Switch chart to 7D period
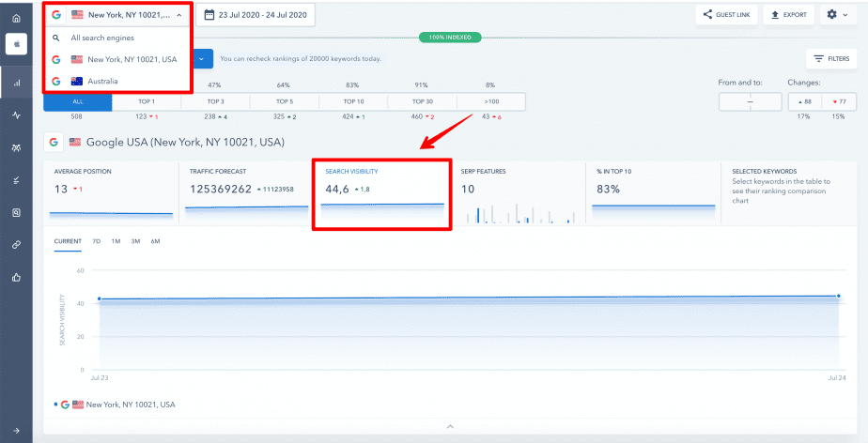Image resolution: width=868 pixels, height=443 pixels. pyautogui.click(x=97, y=242)
